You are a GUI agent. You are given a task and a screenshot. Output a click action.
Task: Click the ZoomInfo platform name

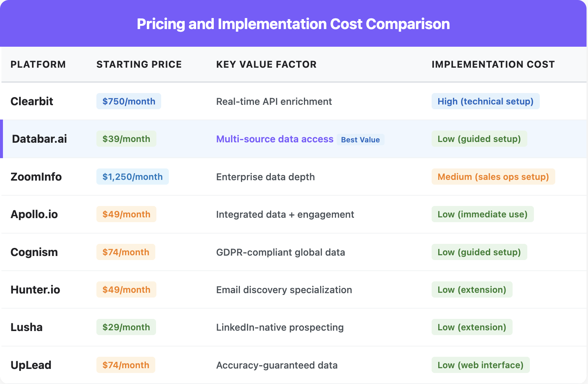[x=36, y=177]
